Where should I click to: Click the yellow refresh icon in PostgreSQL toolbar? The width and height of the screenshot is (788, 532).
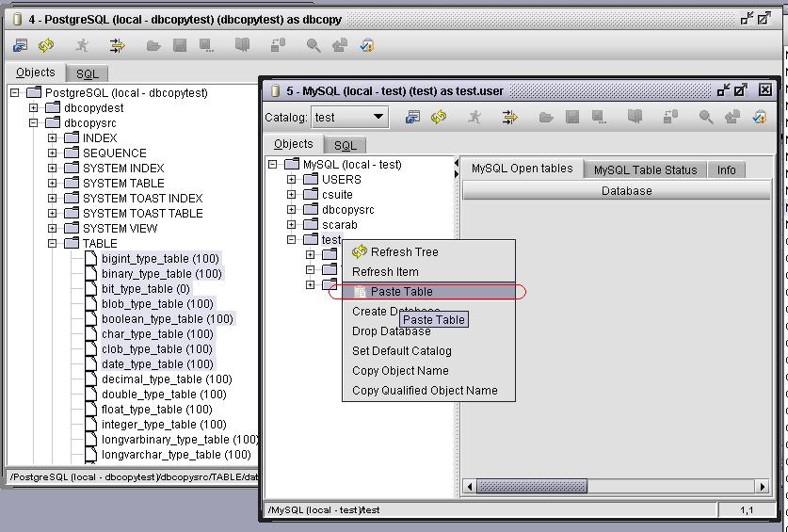pyautogui.click(x=46, y=45)
